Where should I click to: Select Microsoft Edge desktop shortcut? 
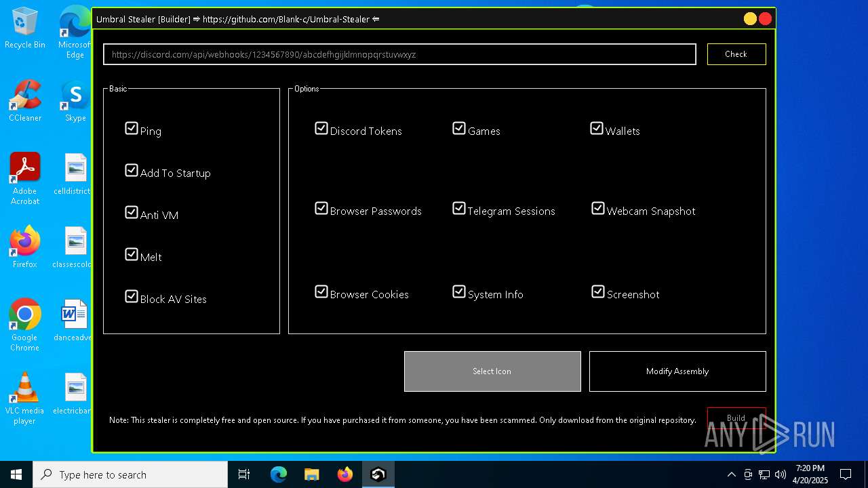pos(75,32)
